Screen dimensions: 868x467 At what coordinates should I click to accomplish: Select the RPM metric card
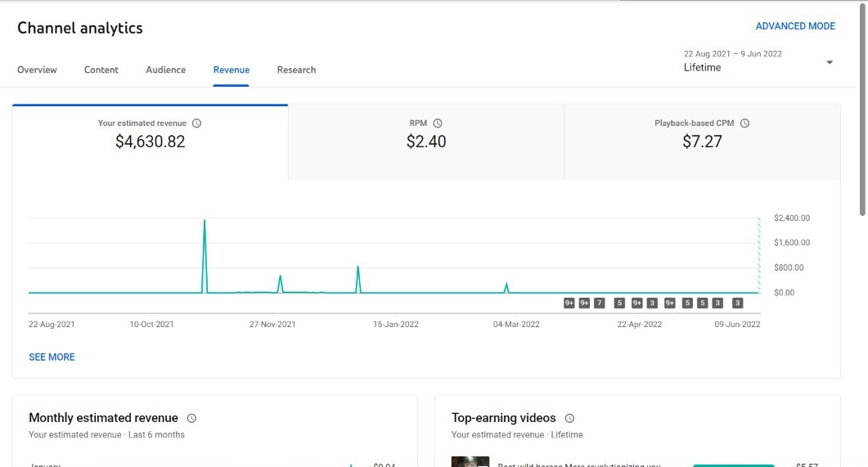[426, 142]
